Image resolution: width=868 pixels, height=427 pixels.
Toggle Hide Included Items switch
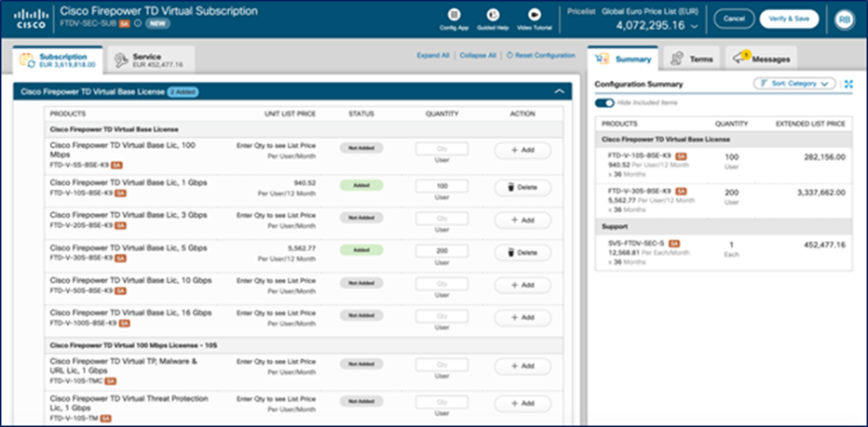pos(604,103)
